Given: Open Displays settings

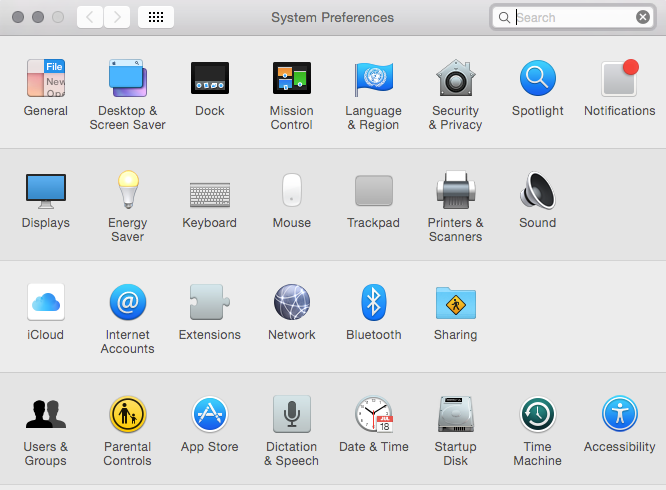Looking at the screenshot, I should [46, 190].
